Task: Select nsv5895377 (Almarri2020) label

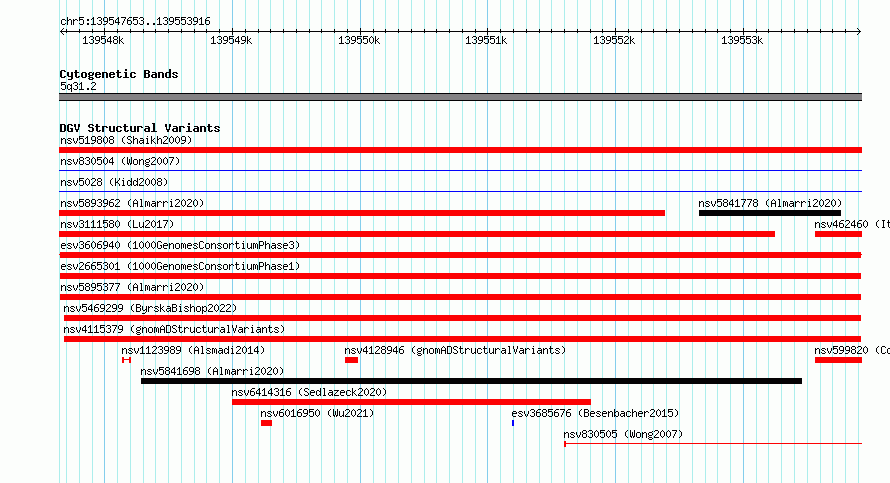Action: point(132,287)
